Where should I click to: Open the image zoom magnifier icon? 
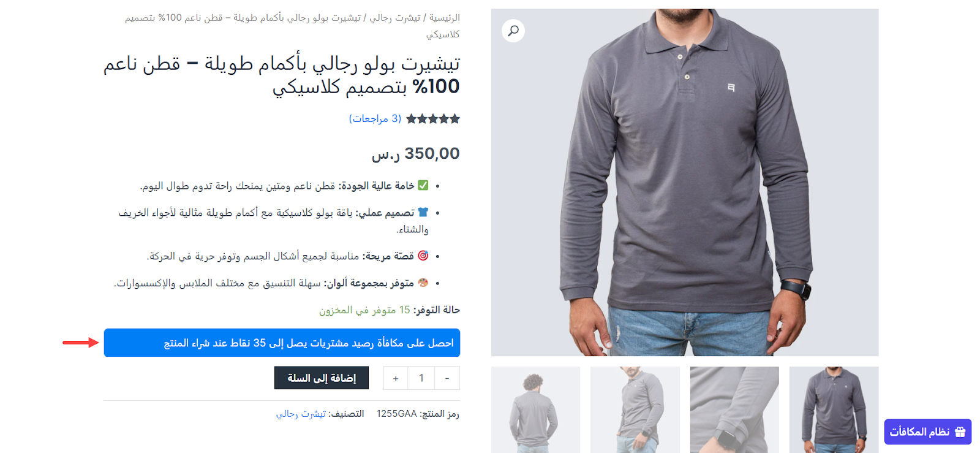point(513,31)
